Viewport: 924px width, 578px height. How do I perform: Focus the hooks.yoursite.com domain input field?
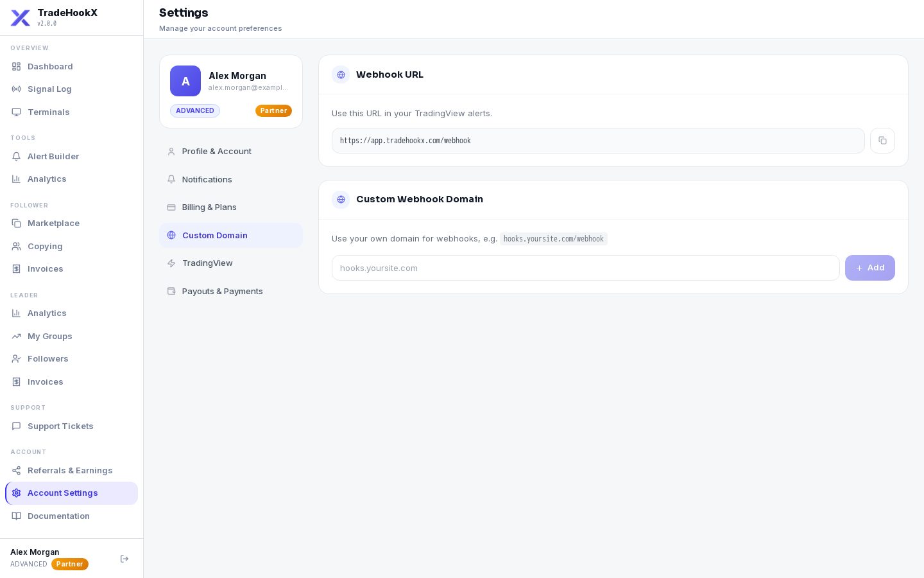(x=585, y=268)
